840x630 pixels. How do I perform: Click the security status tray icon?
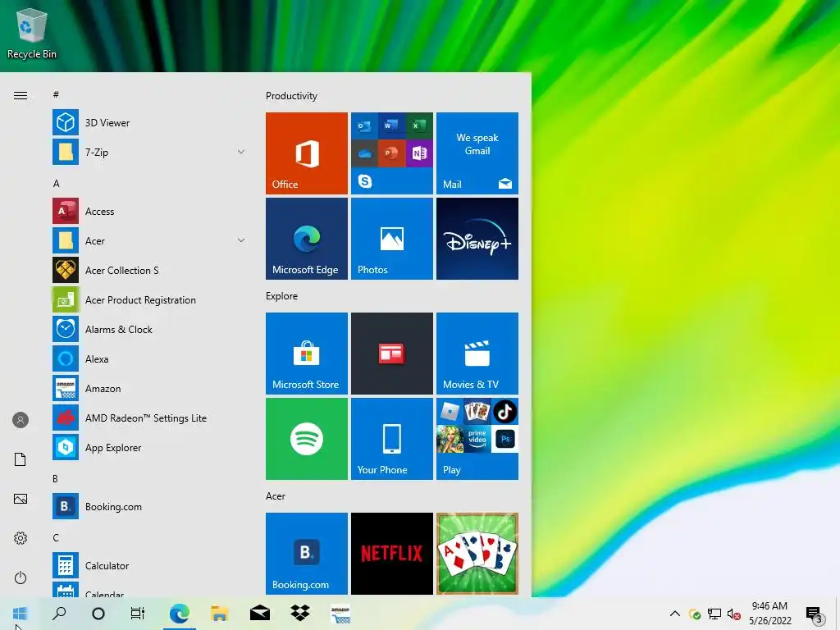coord(695,614)
